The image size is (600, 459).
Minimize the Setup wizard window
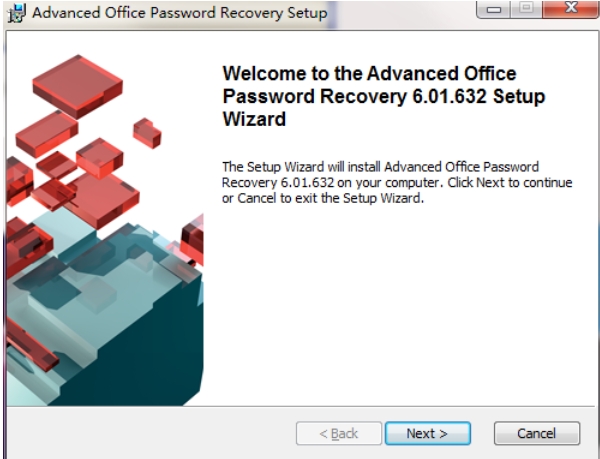[493, 9]
